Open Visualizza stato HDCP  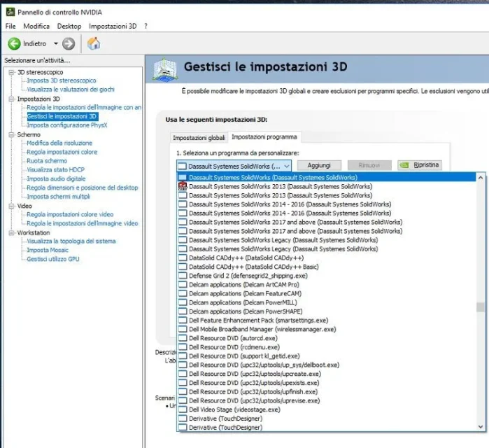pyautogui.click(x=55, y=169)
